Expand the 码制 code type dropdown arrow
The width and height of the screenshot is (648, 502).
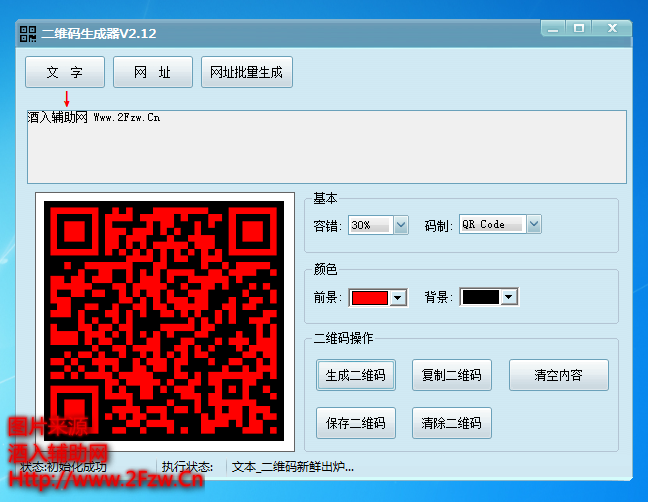click(x=534, y=224)
